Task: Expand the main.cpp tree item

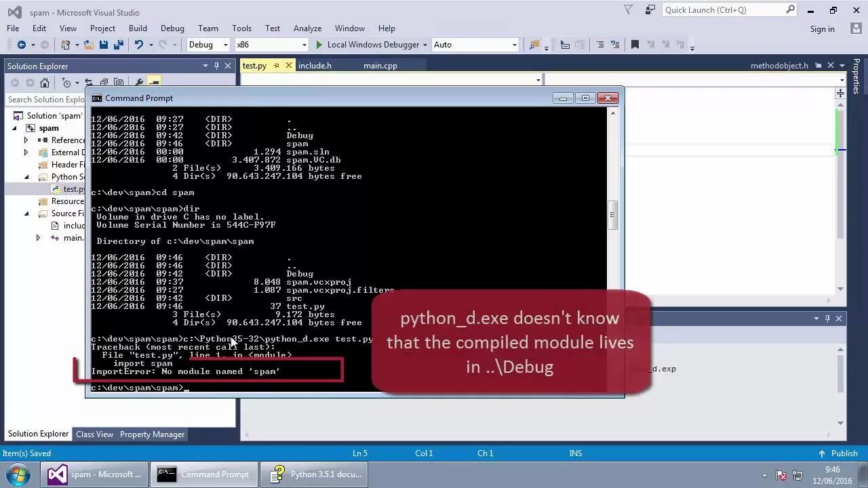Action: [x=38, y=238]
